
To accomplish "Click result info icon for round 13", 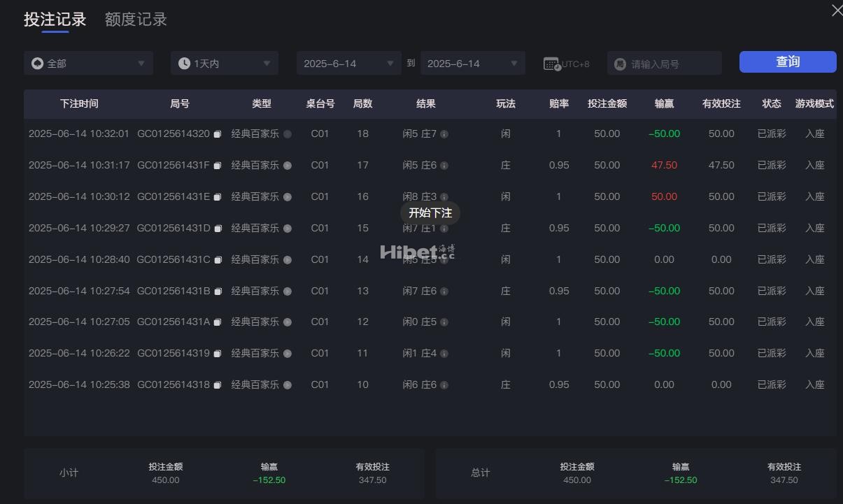I will tap(444, 291).
